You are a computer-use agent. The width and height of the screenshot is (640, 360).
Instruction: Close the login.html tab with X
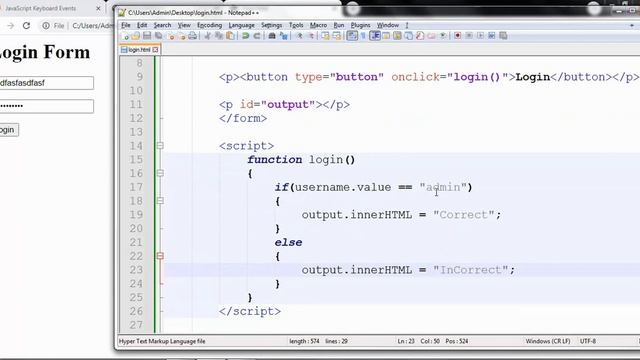[156, 50]
